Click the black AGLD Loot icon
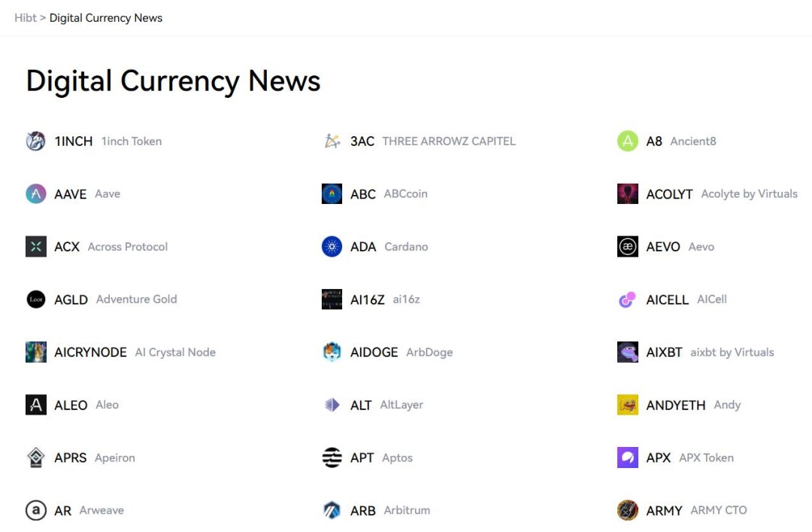Screen dimensions: 812x532 click(x=36, y=299)
